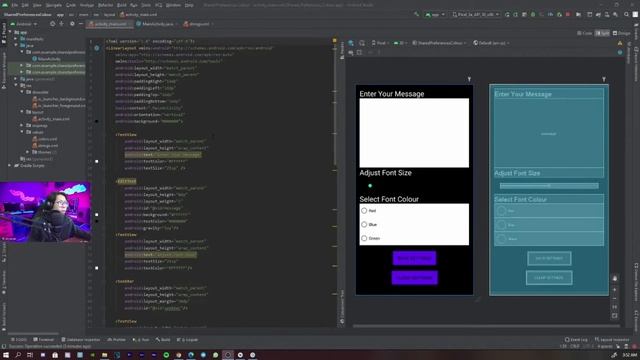640x360 pixels.
Task: Switch editor to Design view
Action: pos(622,33)
